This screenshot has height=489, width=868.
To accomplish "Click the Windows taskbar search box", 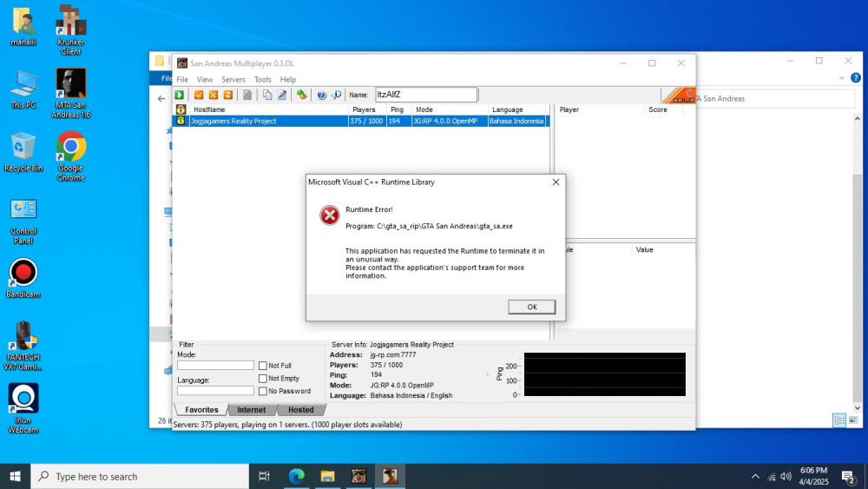I will pos(140,476).
